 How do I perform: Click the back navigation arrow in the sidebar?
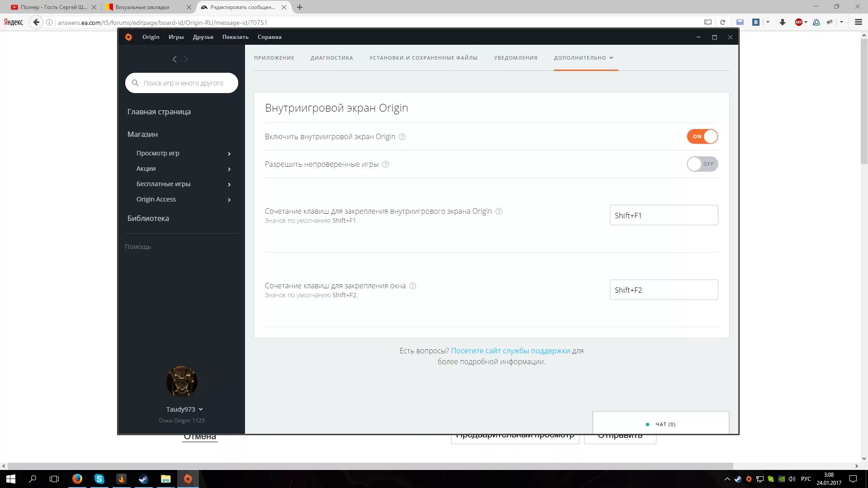175,59
